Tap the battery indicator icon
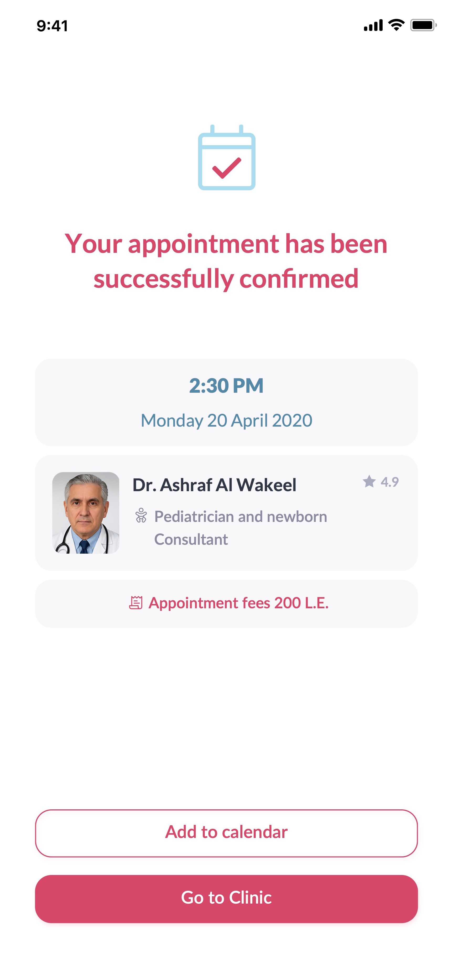 pos(423,25)
